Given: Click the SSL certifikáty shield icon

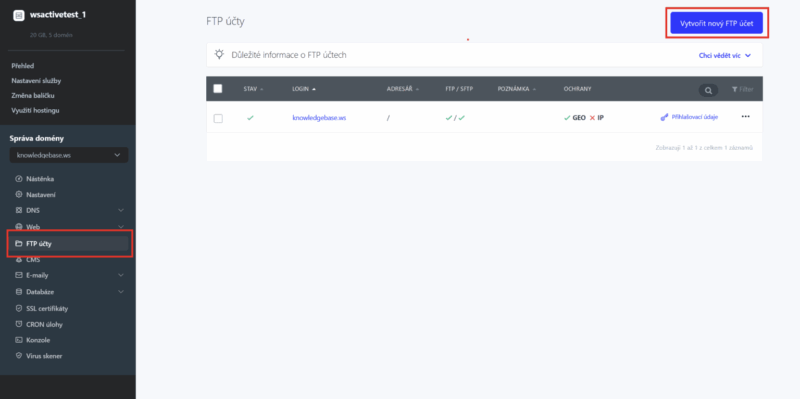Looking at the screenshot, I should 19,309.
